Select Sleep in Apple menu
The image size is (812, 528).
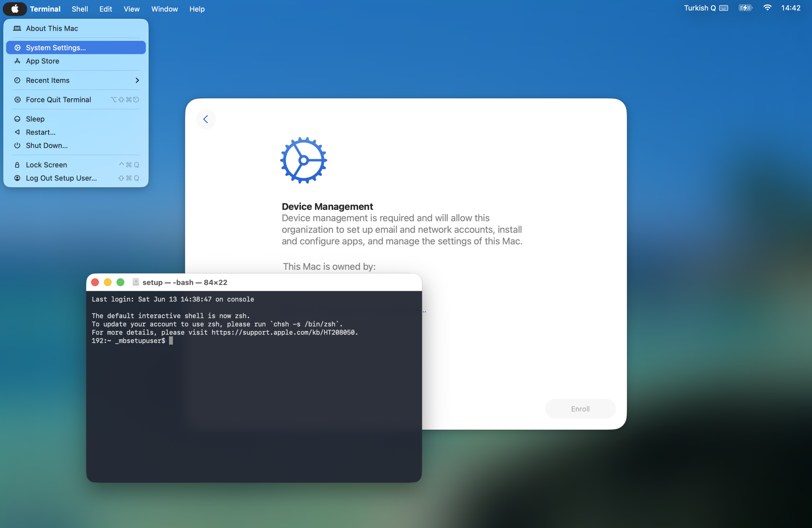(x=76, y=119)
